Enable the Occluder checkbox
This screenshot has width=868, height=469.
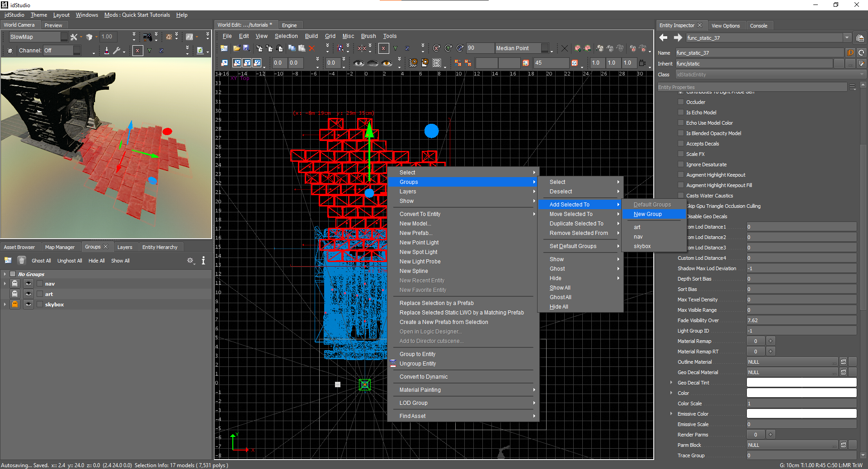[x=681, y=102]
